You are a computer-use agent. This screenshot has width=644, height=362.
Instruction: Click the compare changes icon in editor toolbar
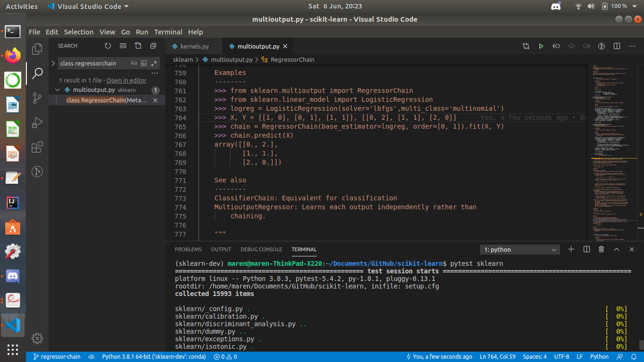pyautogui.click(x=526, y=46)
